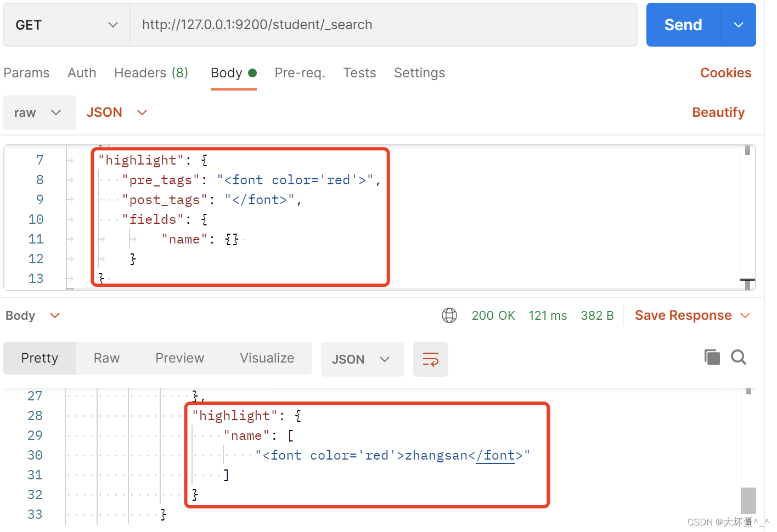Select the Visualize response view

click(267, 358)
